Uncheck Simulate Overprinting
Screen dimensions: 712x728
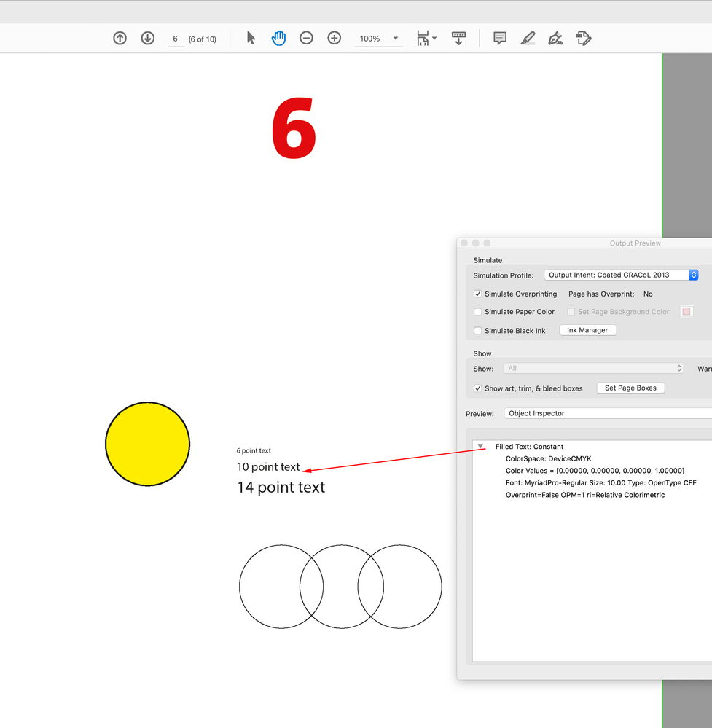click(x=477, y=294)
